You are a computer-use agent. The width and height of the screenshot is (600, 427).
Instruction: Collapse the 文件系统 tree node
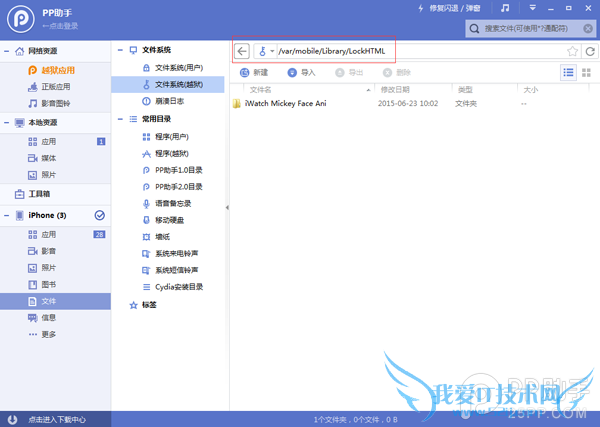[x=120, y=50]
